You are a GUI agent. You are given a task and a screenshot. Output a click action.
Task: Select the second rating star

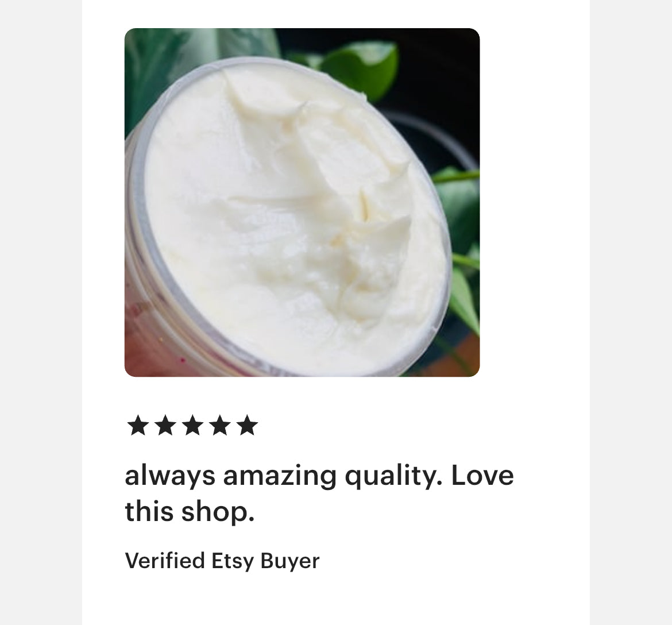[x=165, y=425]
